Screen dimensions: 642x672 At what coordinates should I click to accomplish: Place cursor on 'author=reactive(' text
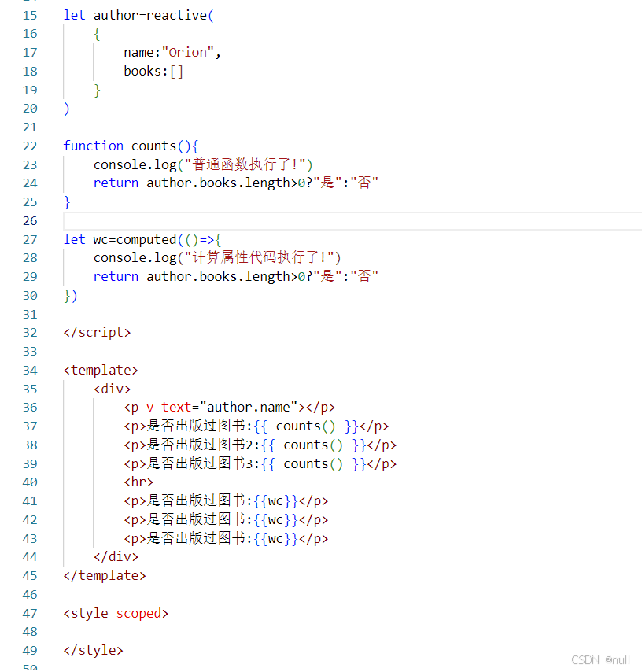pos(153,16)
